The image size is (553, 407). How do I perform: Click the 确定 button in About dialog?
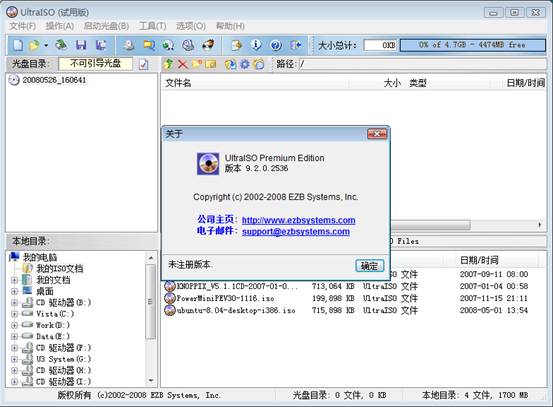tap(370, 266)
